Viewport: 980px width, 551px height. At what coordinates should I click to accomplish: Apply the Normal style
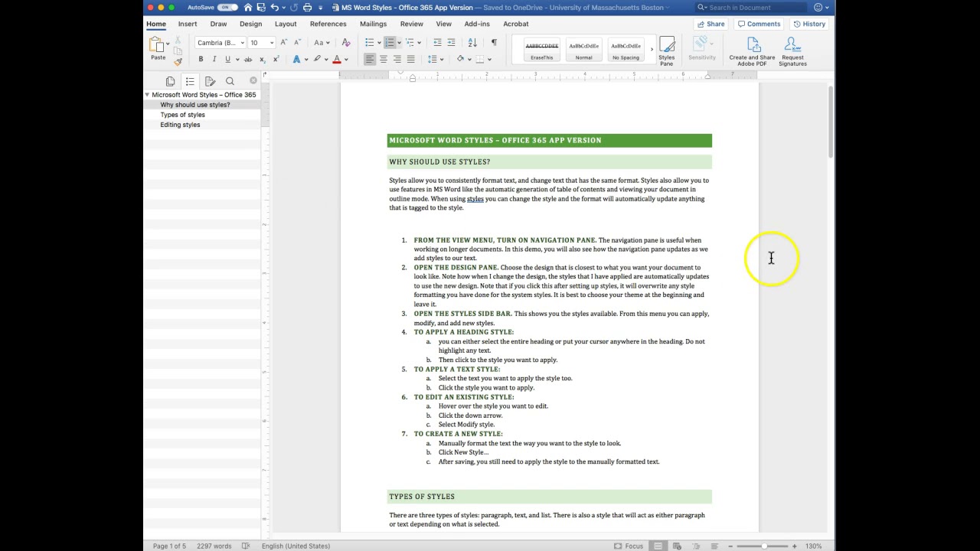tap(583, 50)
